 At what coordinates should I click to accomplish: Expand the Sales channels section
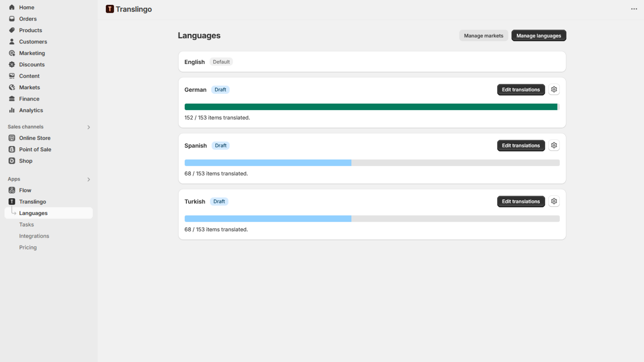pyautogui.click(x=89, y=127)
